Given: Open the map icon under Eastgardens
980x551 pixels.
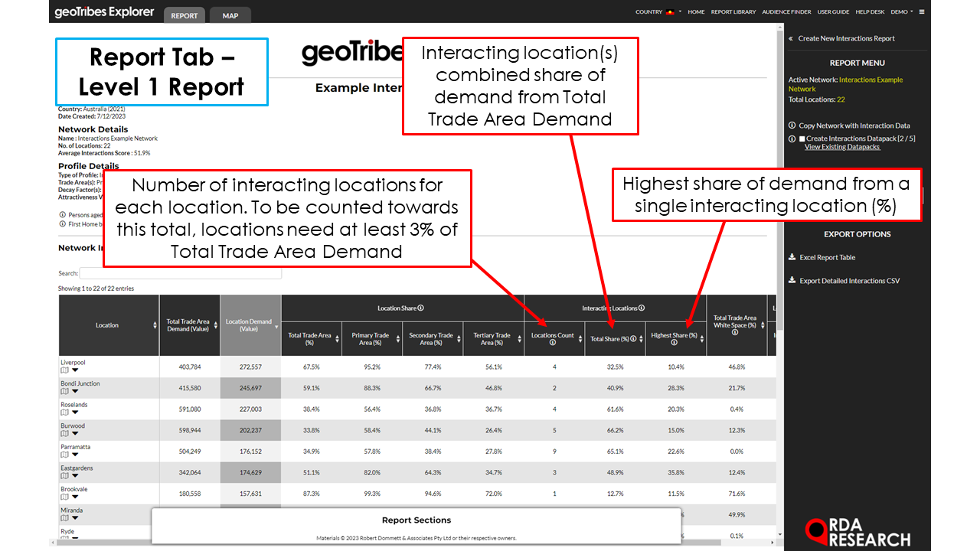Looking at the screenshot, I should pyautogui.click(x=64, y=476).
